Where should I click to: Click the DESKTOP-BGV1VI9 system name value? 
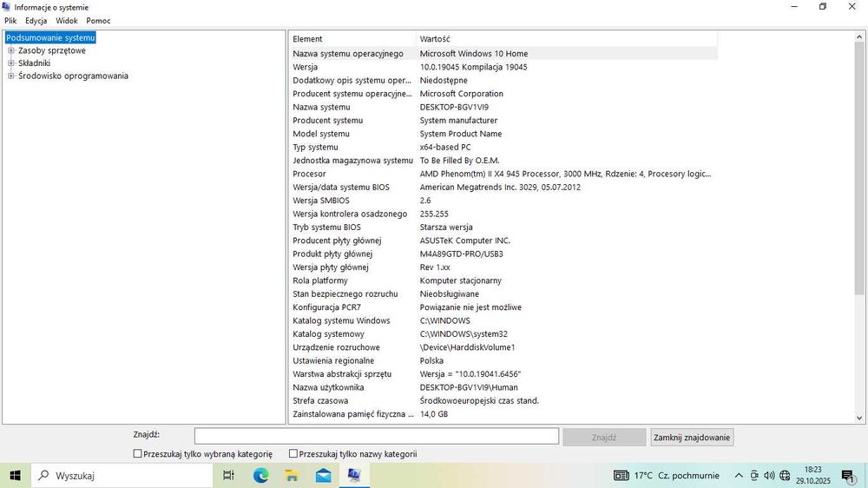click(x=454, y=107)
